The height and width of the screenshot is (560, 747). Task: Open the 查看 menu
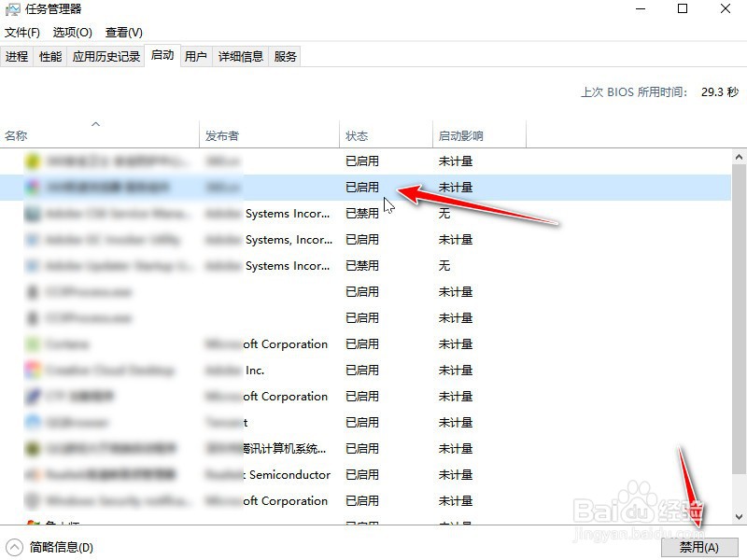(x=126, y=32)
